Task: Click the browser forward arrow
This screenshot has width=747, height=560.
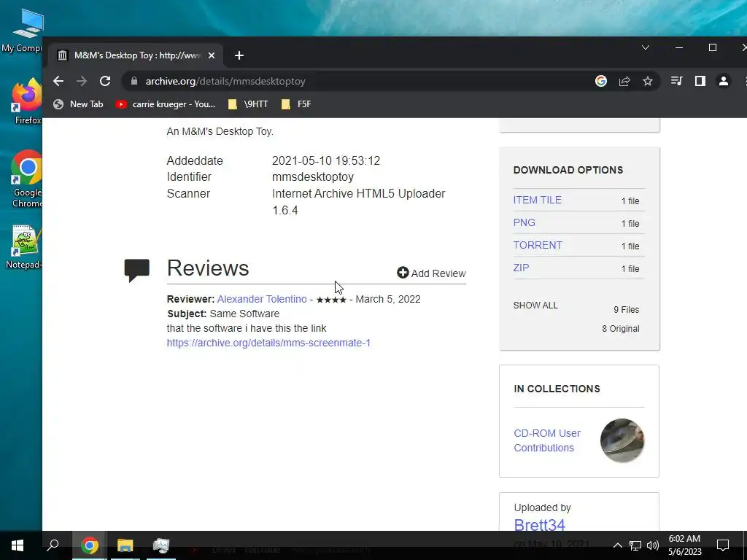Action: tap(82, 81)
